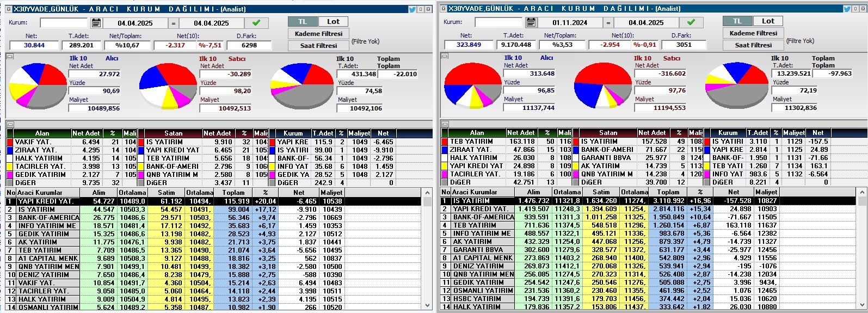
Task: Open Saat Filtresi in right window
Action: 753,45
